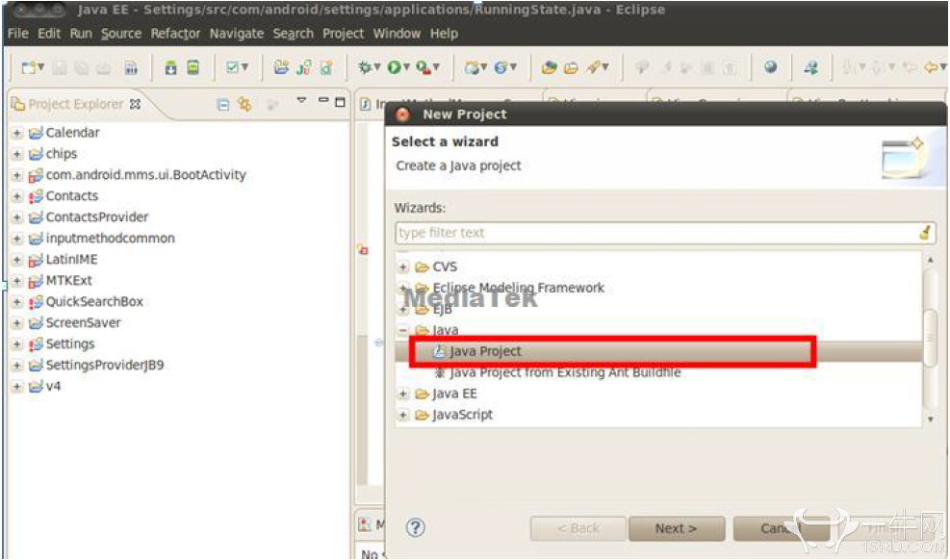Expand the Contacts project
Viewport: 950px width, 560px height.
(x=17, y=196)
